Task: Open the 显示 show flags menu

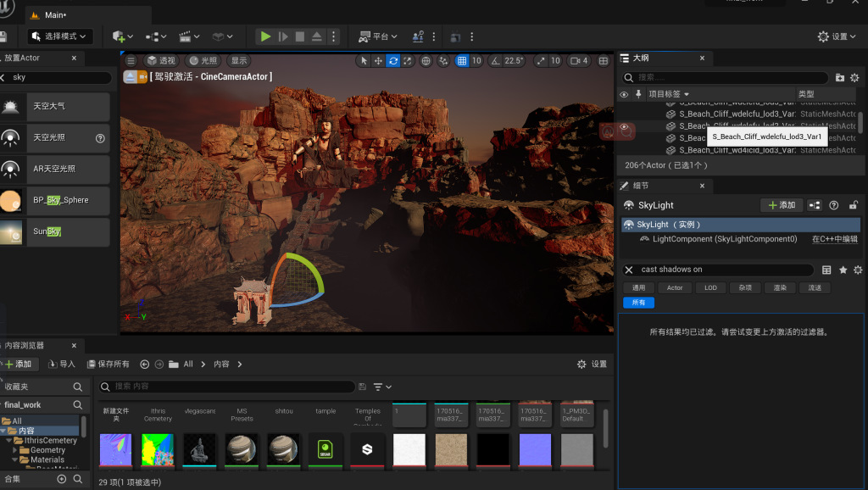Action: [239, 60]
